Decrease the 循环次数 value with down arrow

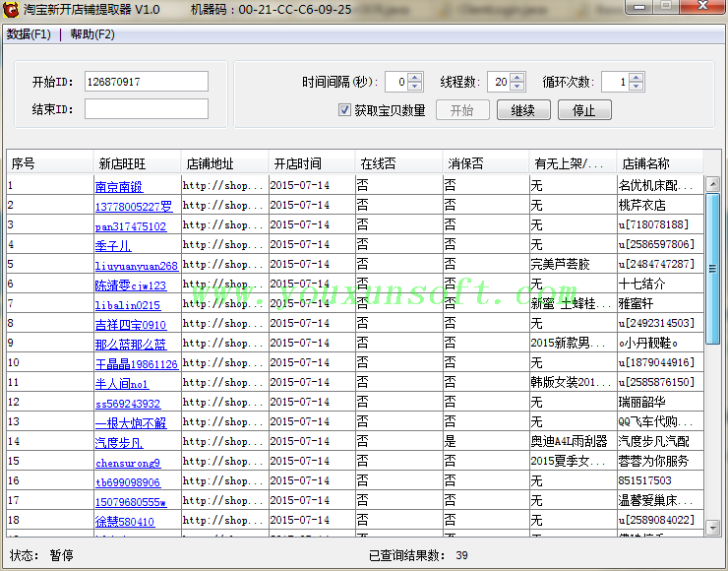(x=637, y=87)
